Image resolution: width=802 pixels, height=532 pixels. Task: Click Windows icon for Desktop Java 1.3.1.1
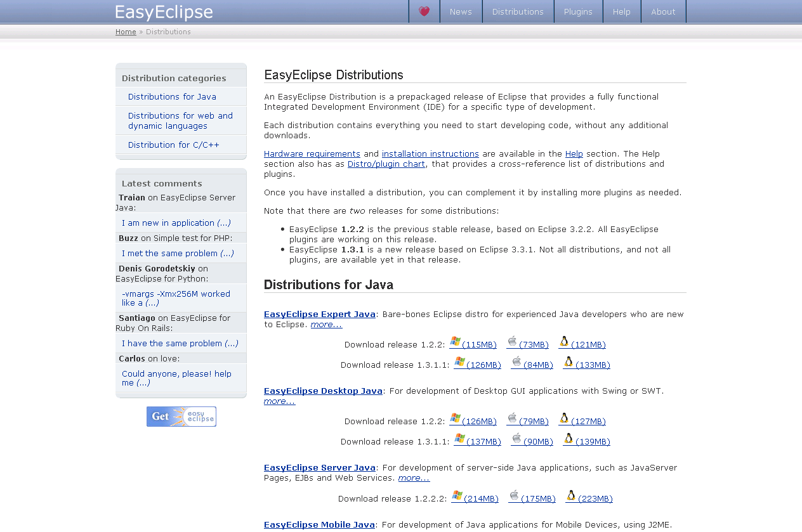[459, 439]
